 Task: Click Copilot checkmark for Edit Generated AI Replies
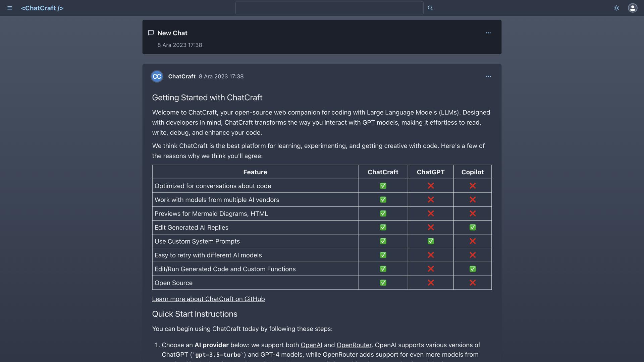(473, 228)
